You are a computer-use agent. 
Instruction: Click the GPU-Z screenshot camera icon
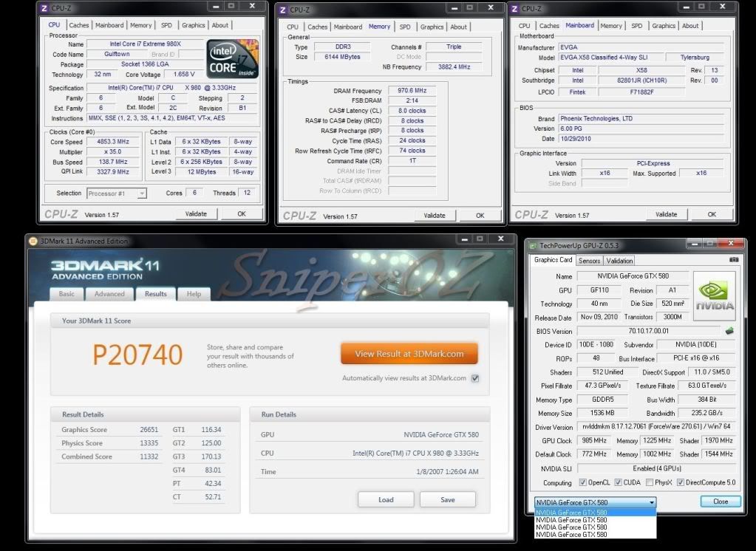point(734,260)
